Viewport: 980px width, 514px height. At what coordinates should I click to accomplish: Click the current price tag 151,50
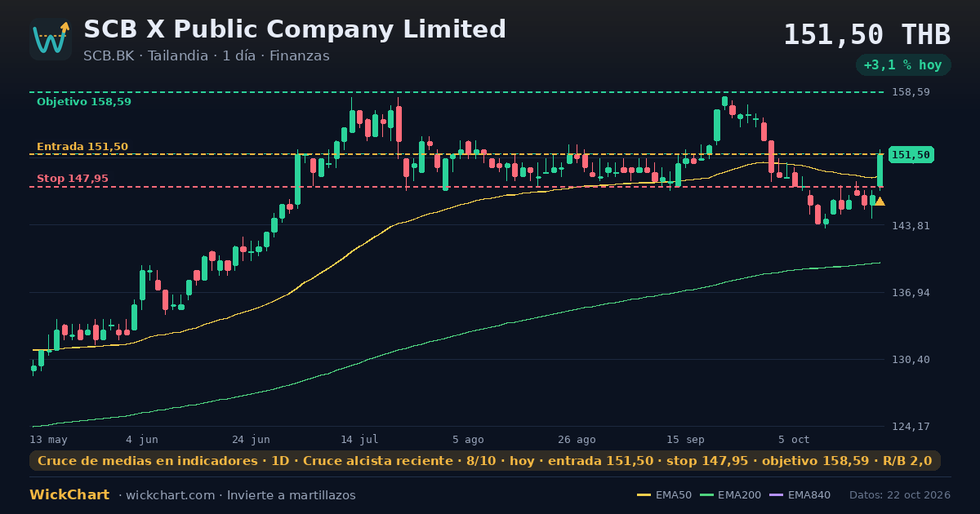pyautogui.click(x=911, y=154)
